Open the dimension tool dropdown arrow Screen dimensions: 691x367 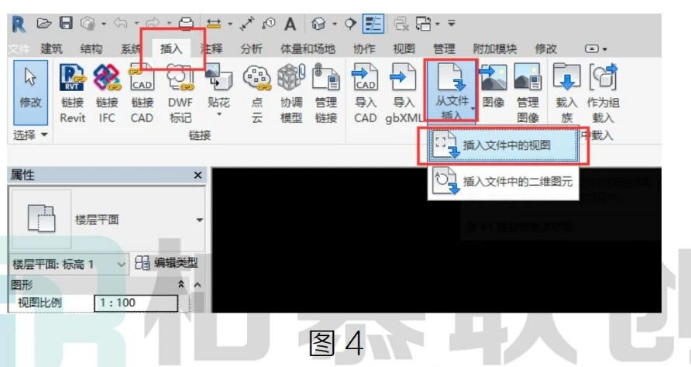coord(230,24)
